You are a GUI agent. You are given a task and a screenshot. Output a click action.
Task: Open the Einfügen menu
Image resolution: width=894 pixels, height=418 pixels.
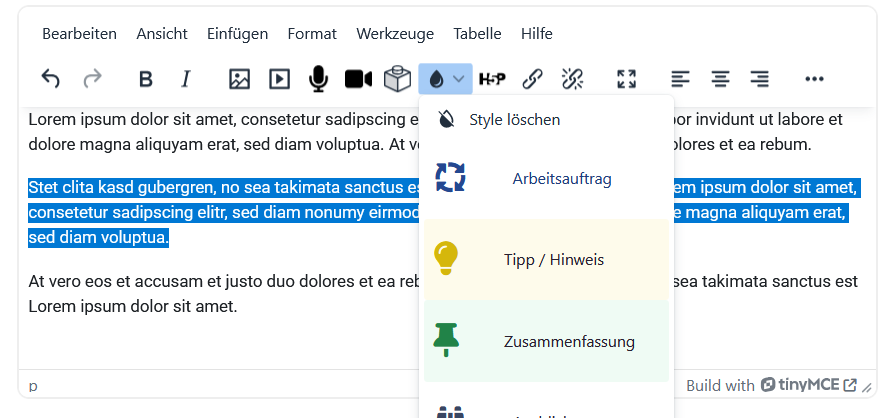coord(237,33)
